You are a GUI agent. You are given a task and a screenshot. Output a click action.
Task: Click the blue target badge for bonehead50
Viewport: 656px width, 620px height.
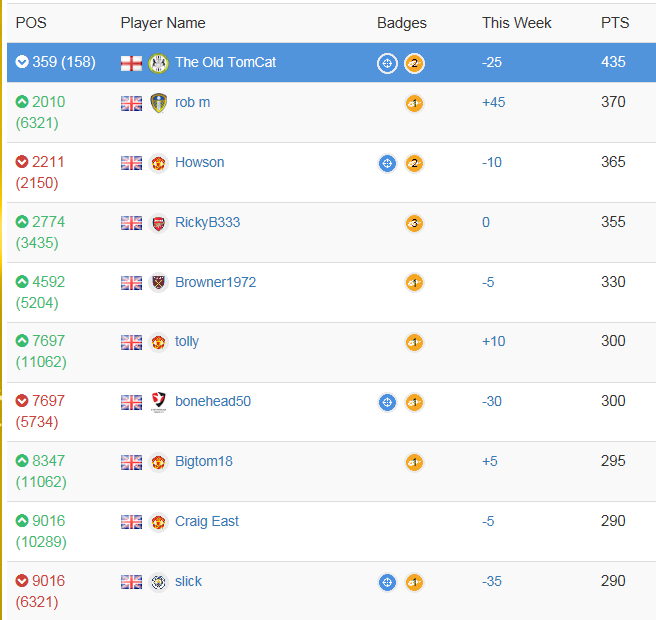click(x=387, y=402)
